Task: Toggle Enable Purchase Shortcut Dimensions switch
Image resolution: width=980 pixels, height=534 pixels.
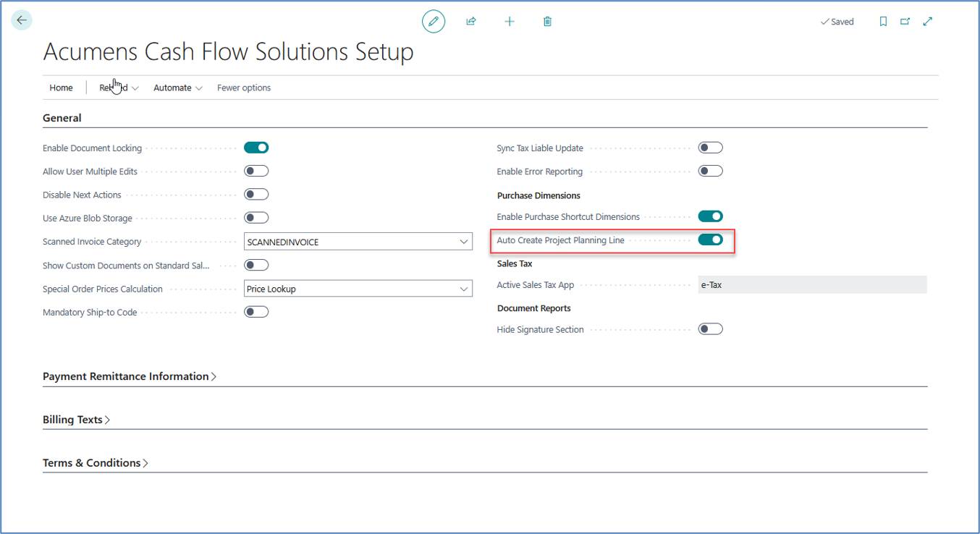Action: (x=710, y=216)
